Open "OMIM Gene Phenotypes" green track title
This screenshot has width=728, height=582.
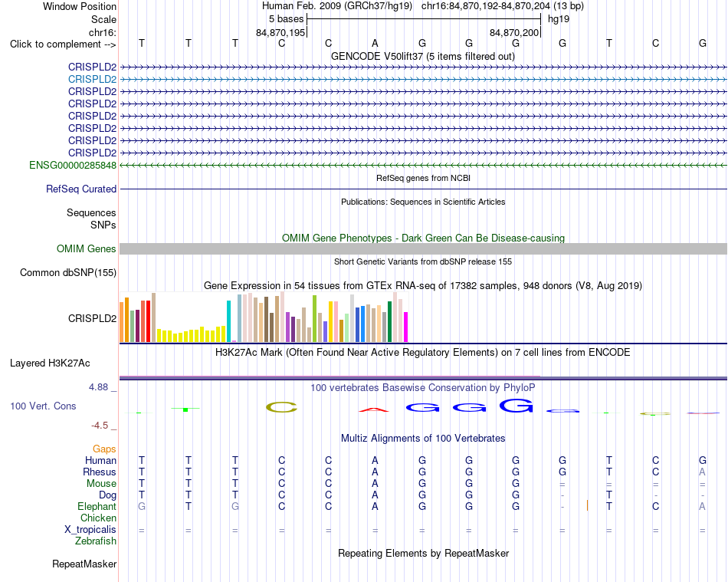pos(423,238)
